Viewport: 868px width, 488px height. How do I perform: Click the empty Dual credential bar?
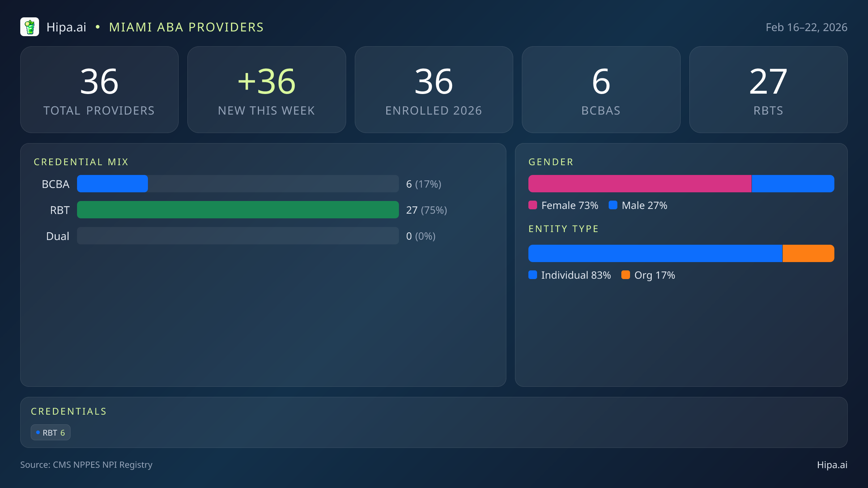click(238, 236)
